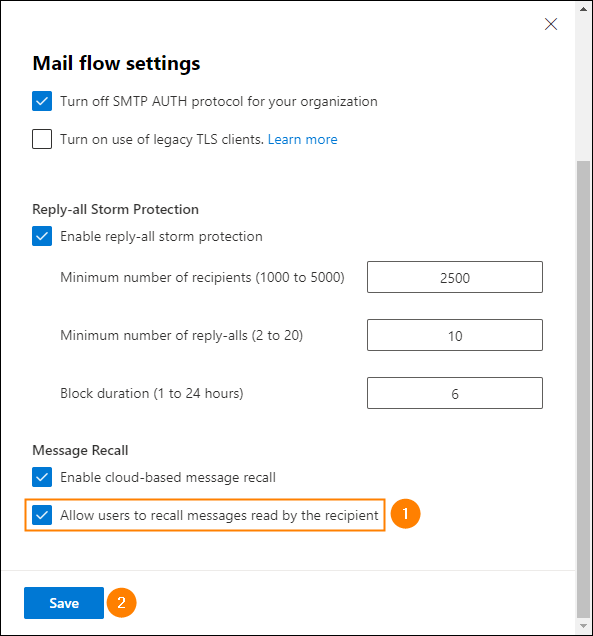The height and width of the screenshot is (636, 593).
Task: Close the Mail flow settings panel
Action: click(550, 24)
